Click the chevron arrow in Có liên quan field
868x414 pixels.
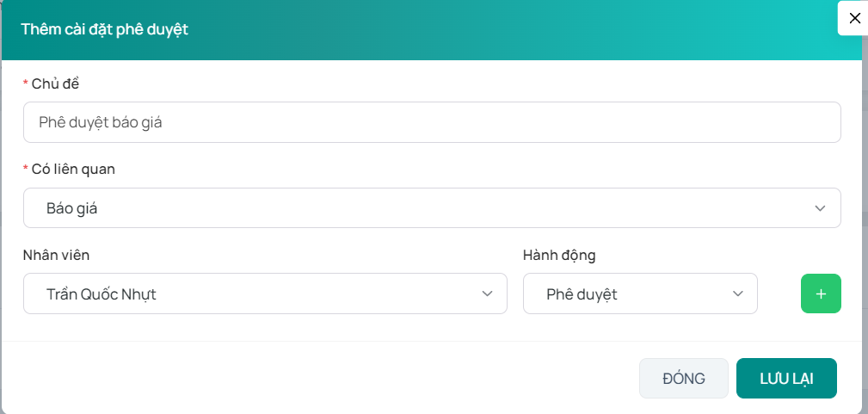pyautogui.click(x=820, y=208)
